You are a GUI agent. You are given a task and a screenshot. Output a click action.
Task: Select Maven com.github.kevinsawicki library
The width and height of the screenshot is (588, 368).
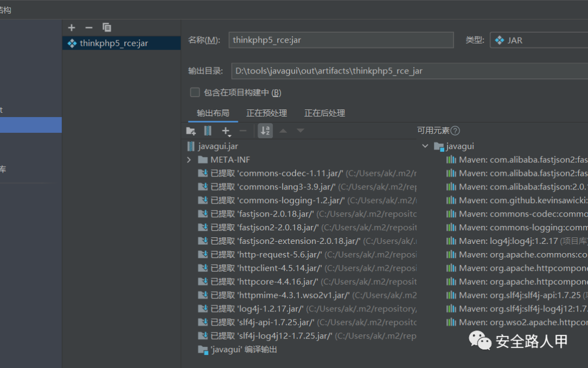pos(517,200)
